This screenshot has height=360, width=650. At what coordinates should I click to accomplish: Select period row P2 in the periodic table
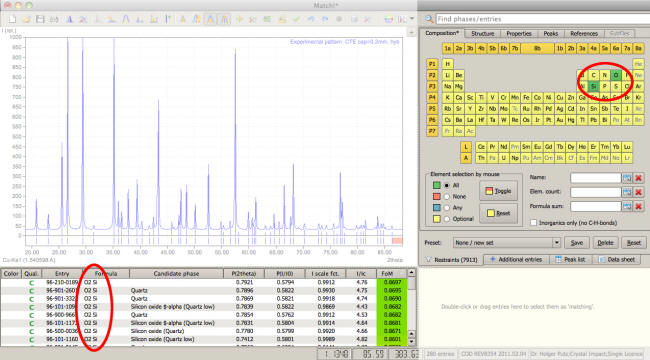pyautogui.click(x=432, y=75)
